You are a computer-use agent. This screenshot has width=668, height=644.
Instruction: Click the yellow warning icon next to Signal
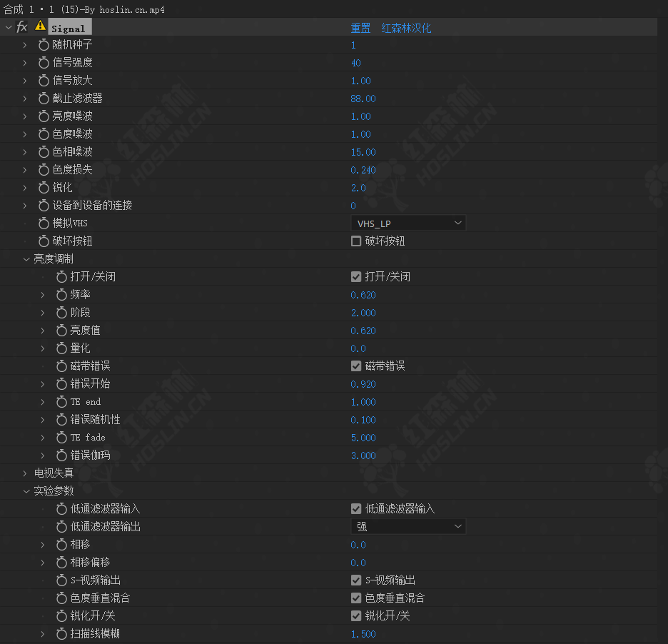point(40,26)
